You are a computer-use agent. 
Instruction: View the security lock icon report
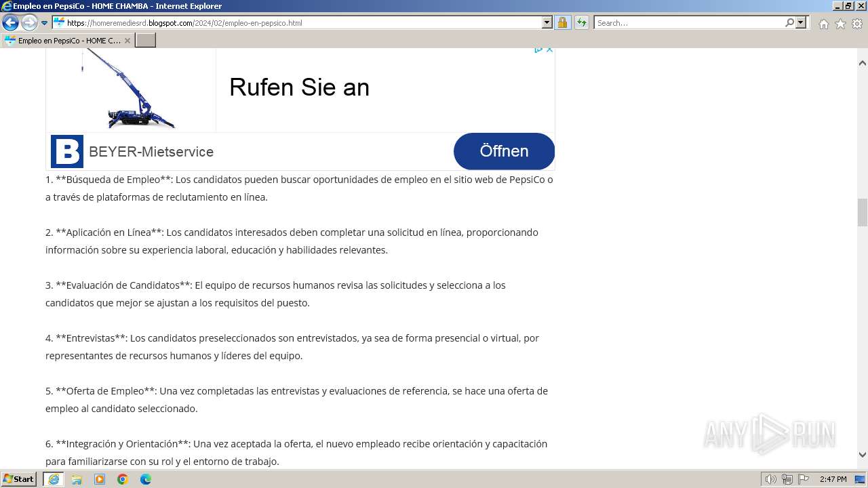(562, 22)
